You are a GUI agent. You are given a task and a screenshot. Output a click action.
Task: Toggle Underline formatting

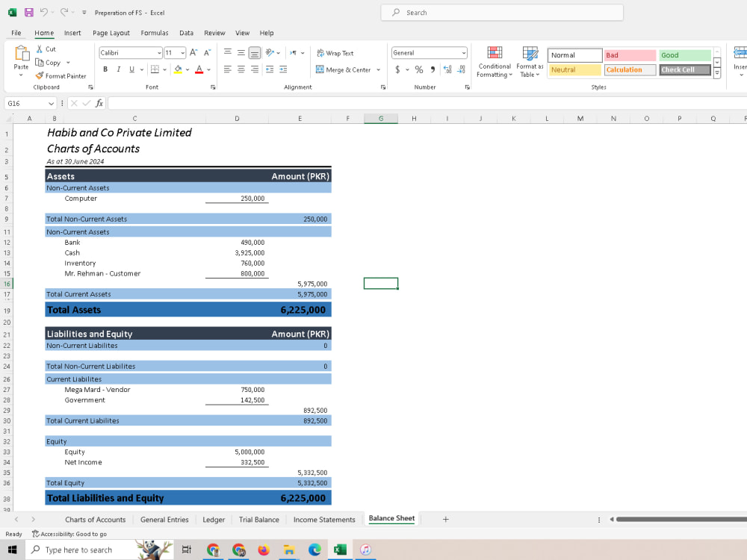[132, 69]
